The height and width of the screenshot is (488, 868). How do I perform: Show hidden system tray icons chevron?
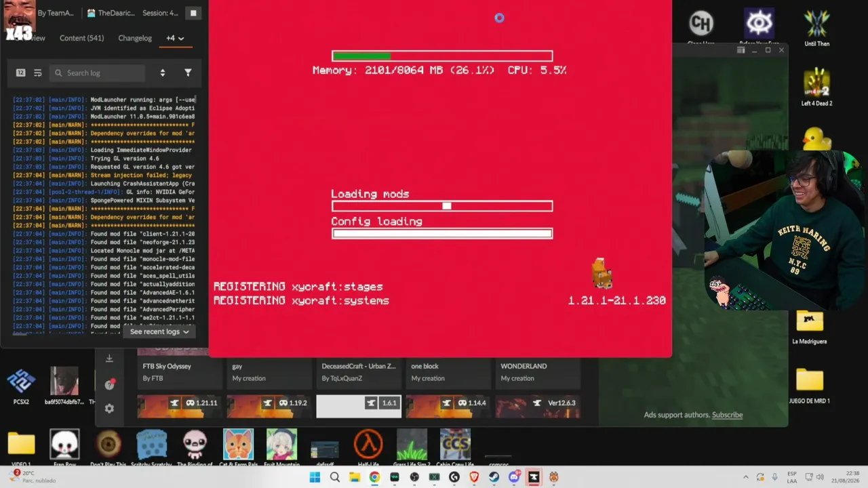pos(745,477)
